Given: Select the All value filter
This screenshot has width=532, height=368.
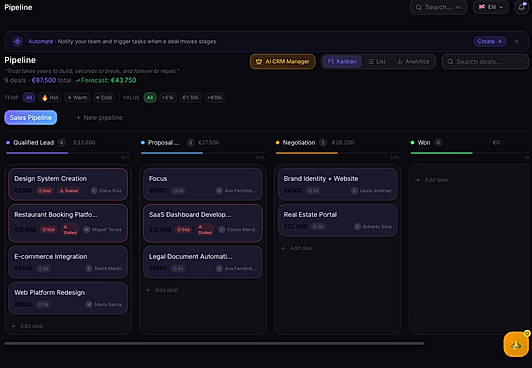Looking at the screenshot, I should click(x=150, y=98).
